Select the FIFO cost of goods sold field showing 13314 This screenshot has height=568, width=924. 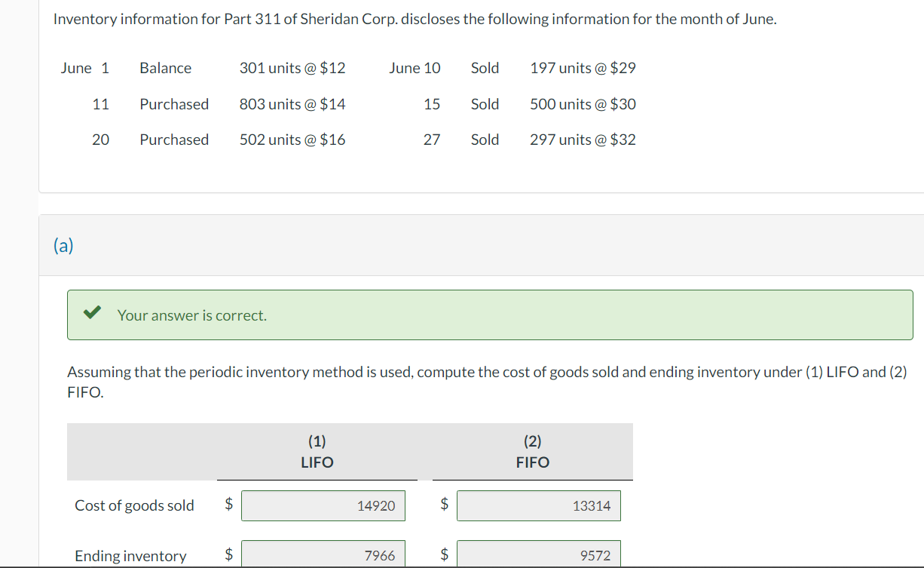[x=538, y=505]
